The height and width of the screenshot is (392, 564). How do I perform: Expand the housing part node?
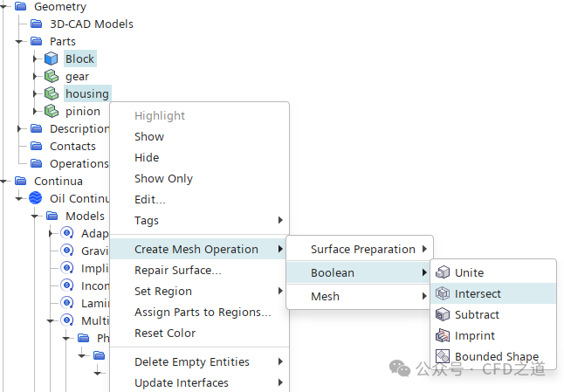click(x=36, y=93)
